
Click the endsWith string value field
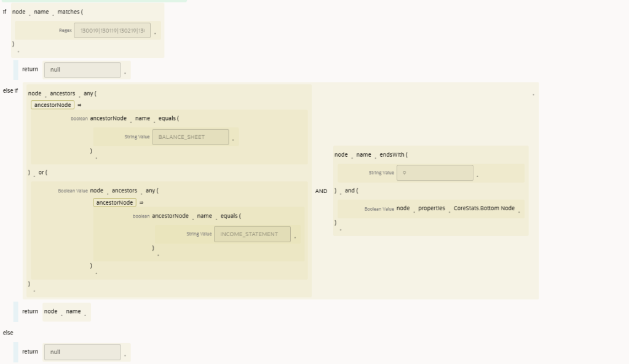435,173
